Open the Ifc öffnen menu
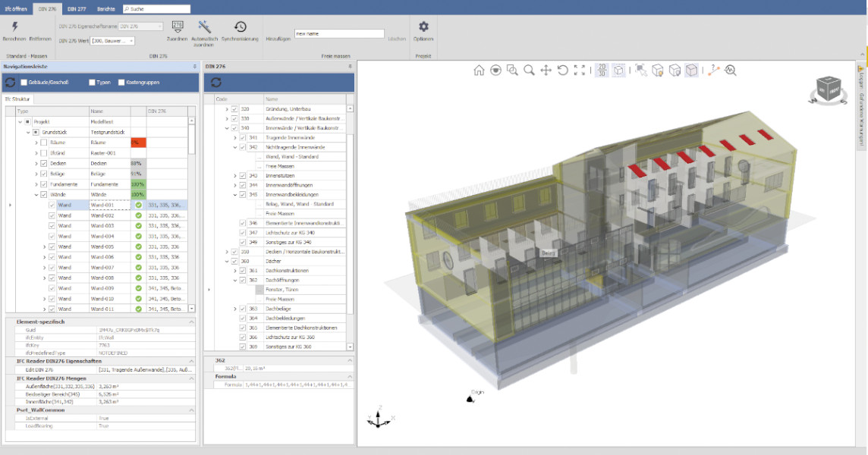868x455 pixels. (16, 9)
